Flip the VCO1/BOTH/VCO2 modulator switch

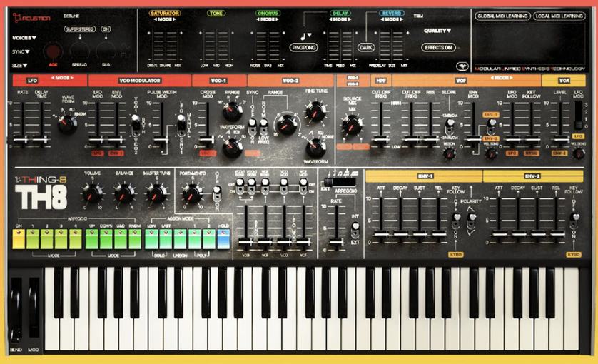(x=136, y=125)
